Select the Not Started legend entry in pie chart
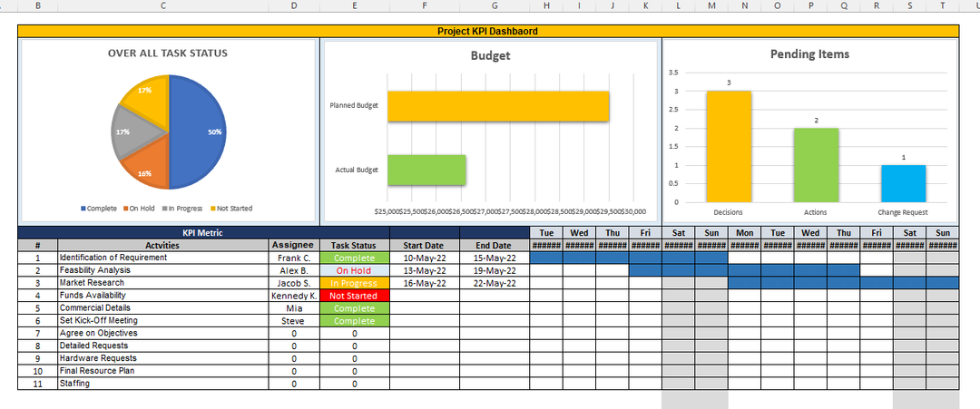Image resolution: width=980 pixels, height=409 pixels. click(x=231, y=209)
